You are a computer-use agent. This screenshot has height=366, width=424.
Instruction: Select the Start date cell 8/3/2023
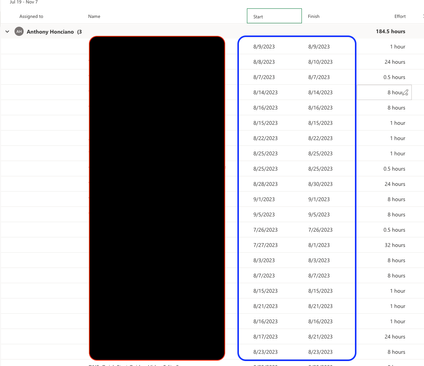(x=264, y=260)
